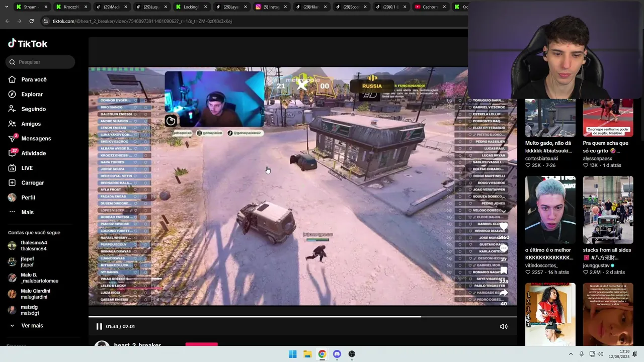Pause the TikTok video playback

99,326
